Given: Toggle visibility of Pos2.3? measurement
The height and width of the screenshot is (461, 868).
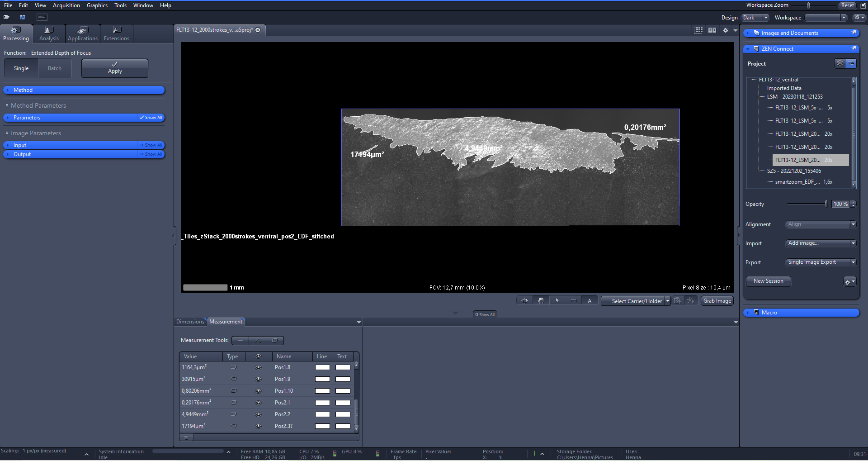Looking at the screenshot, I should 258,426.
